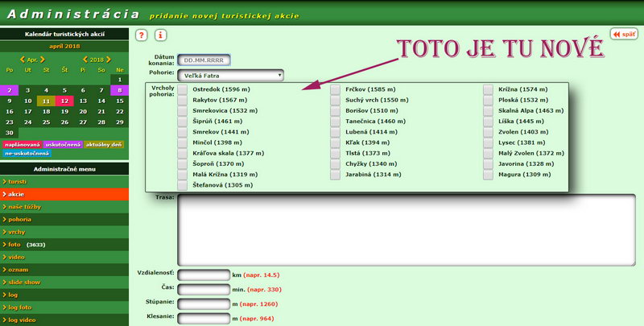
Task: Go to next month arrow after Apr.
Action: point(43,60)
